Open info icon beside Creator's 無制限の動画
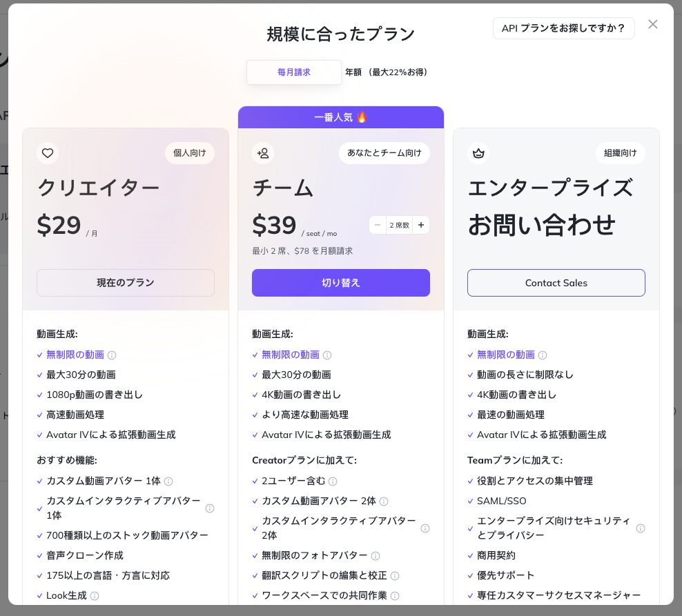Screen dimensions: 682x616 pyautogui.click(x=112, y=355)
